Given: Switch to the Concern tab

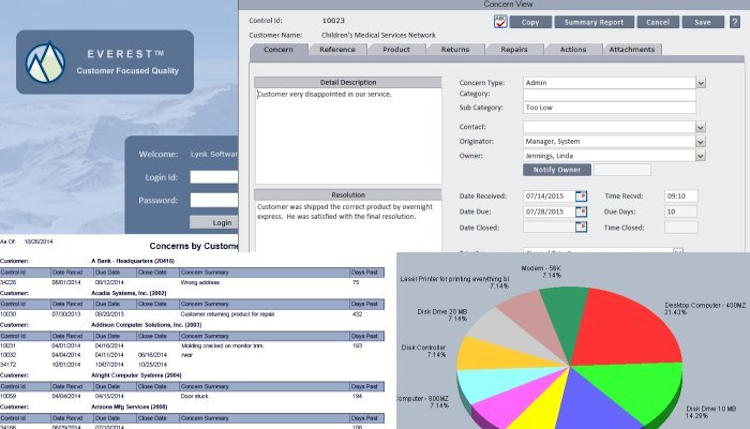Looking at the screenshot, I should 278,49.
